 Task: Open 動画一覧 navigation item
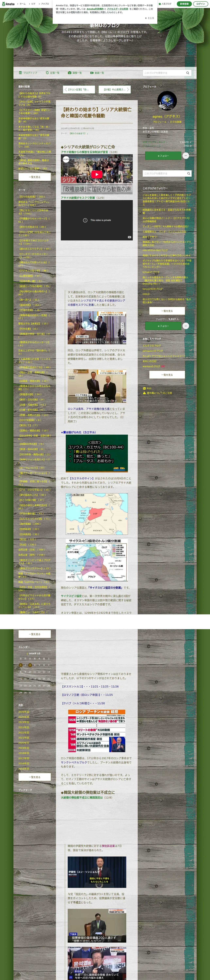tap(97, 73)
